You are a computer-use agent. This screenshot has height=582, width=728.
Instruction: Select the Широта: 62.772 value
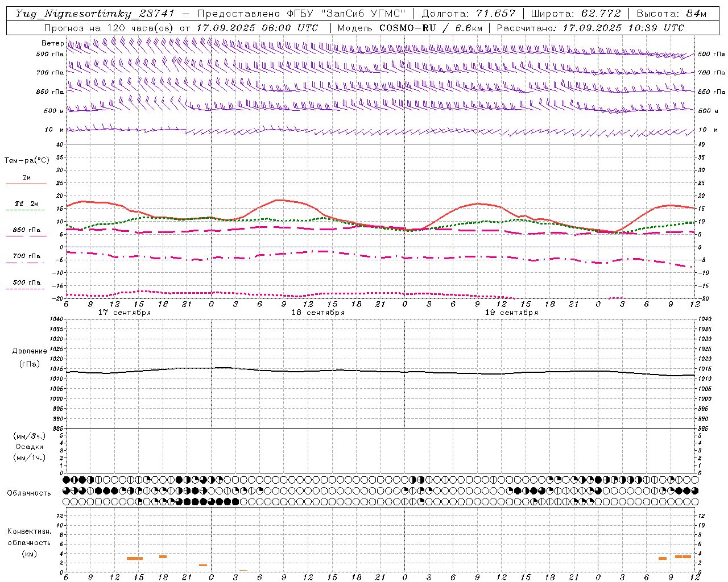coord(576,14)
